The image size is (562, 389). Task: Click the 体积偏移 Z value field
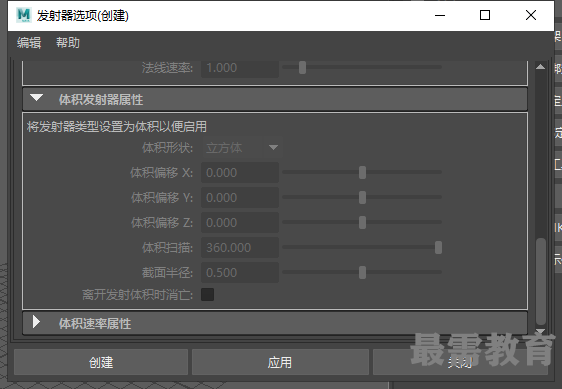click(x=240, y=223)
